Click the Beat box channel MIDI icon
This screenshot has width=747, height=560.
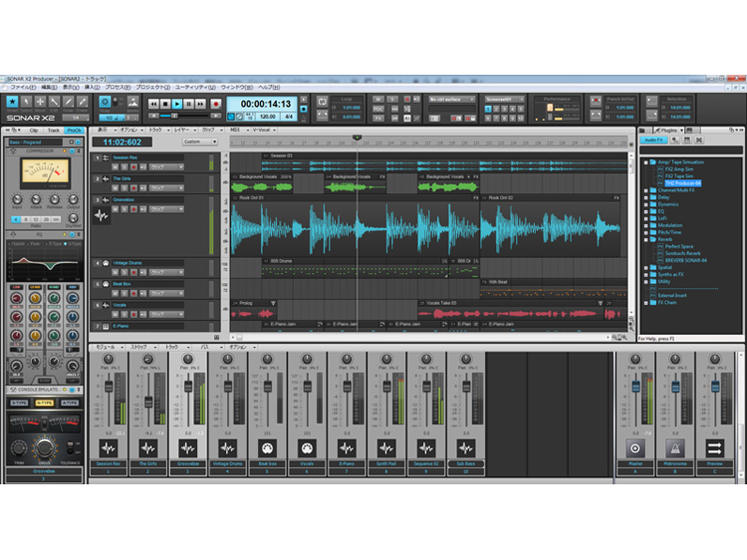[x=267, y=448]
